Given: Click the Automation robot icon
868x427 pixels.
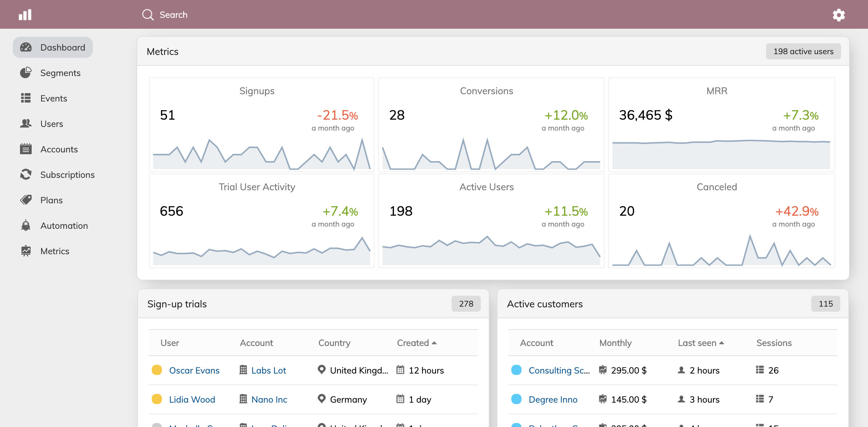Looking at the screenshot, I should [25, 226].
